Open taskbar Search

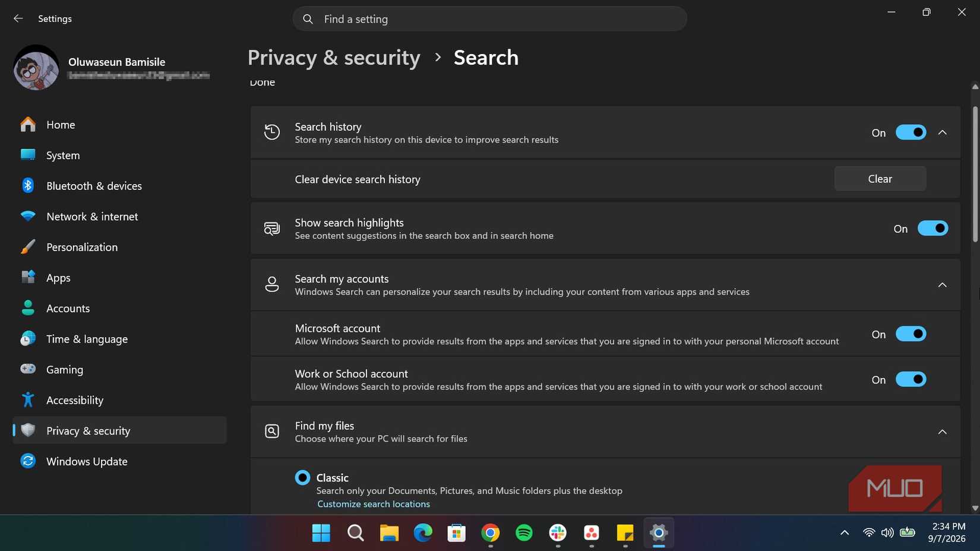(x=355, y=533)
